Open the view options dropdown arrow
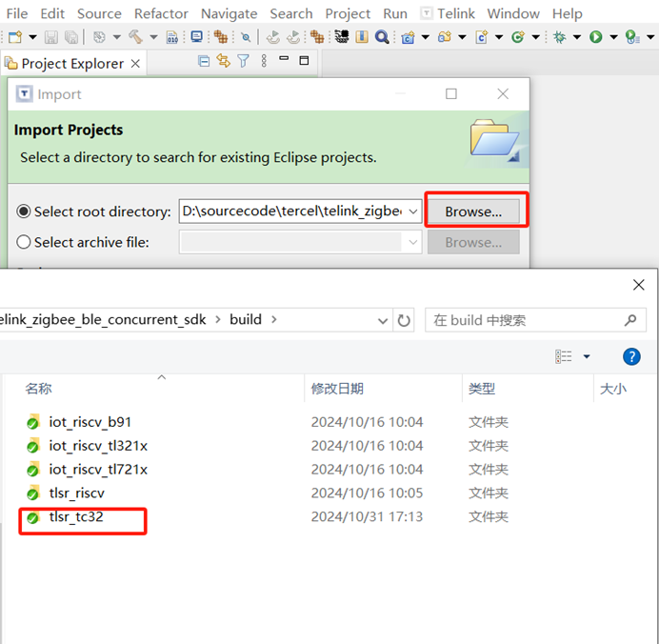This screenshot has width=659, height=644. coord(587,356)
